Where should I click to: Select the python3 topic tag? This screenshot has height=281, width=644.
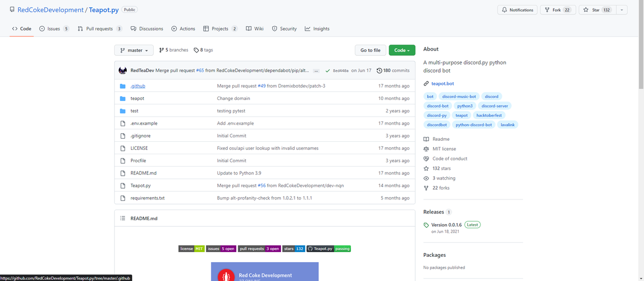tap(465, 106)
